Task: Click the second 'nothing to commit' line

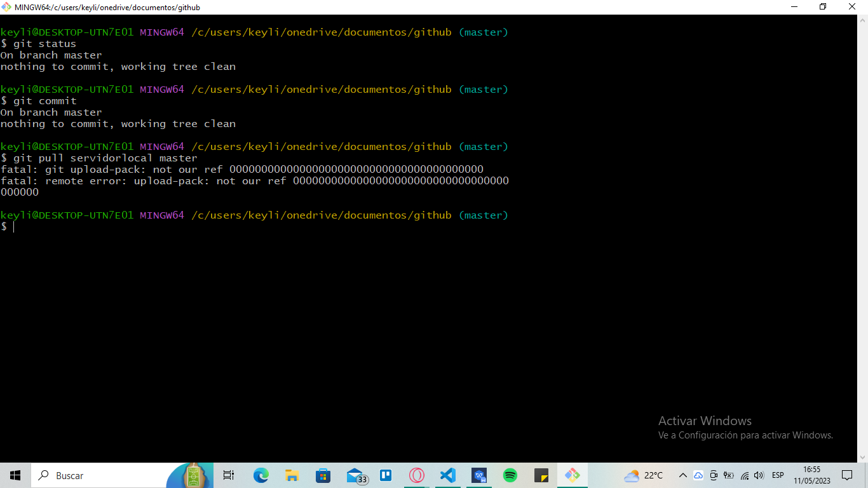Action: coord(118,124)
